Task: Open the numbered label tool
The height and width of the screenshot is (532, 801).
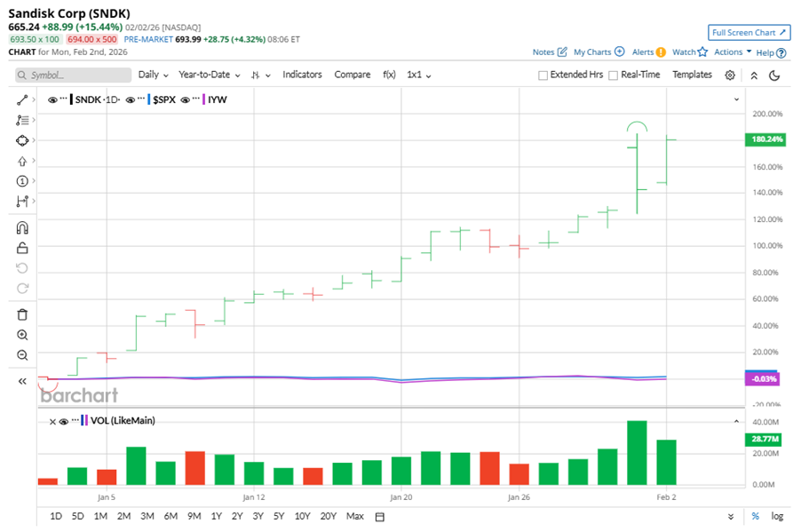Action: 22,181
